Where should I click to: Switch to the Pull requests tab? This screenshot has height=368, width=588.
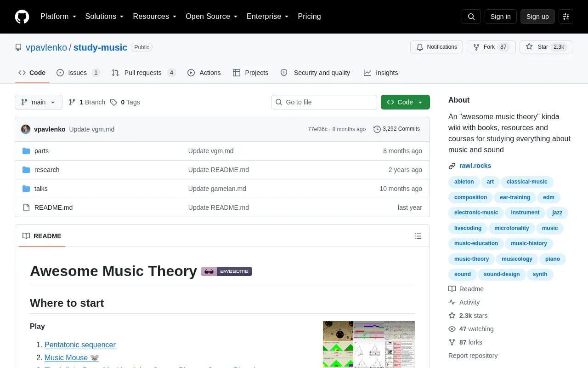pyautogui.click(x=144, y=73)
